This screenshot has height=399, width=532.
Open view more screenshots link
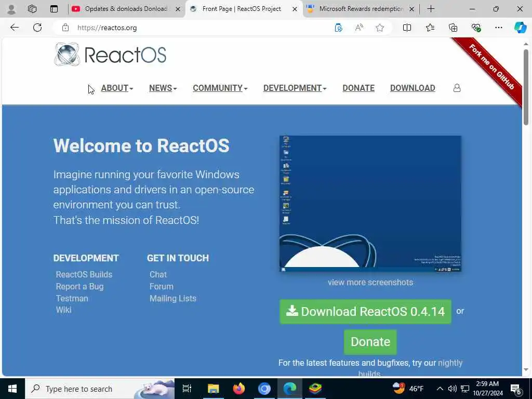370,283
